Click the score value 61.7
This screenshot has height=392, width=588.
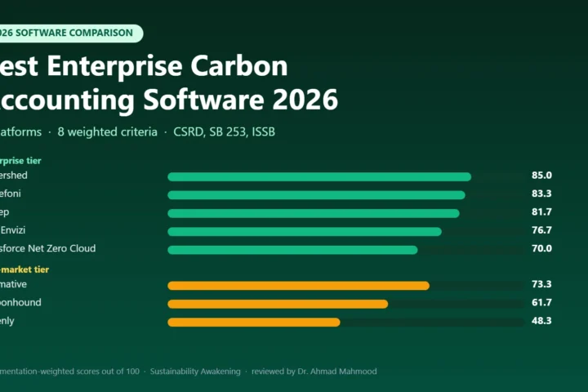click(x=541, y=302)
